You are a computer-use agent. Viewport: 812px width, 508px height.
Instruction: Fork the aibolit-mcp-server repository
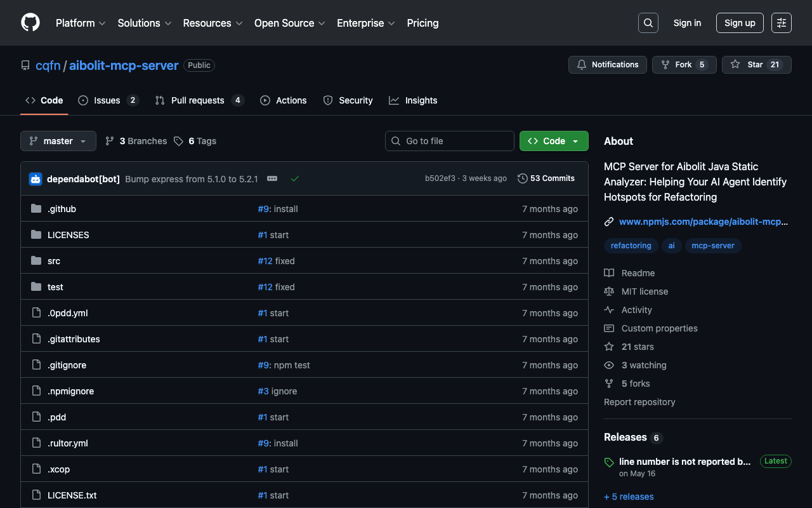point(684,65)
